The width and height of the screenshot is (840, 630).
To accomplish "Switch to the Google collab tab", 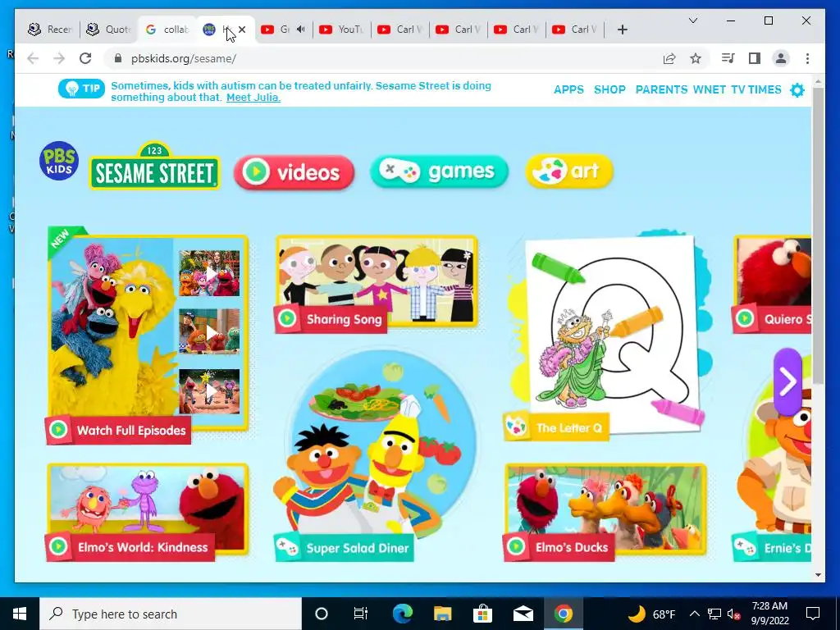I will click(x=167, y=30).
